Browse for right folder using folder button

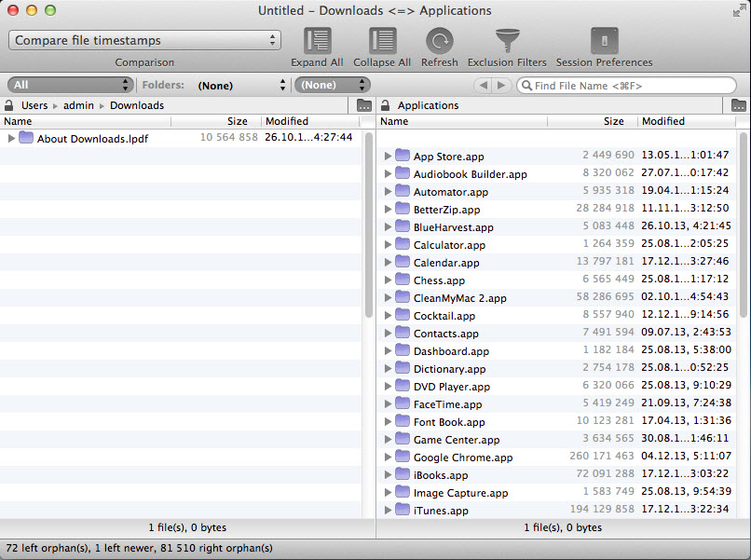pyautogui.click(x=739, y=105)
